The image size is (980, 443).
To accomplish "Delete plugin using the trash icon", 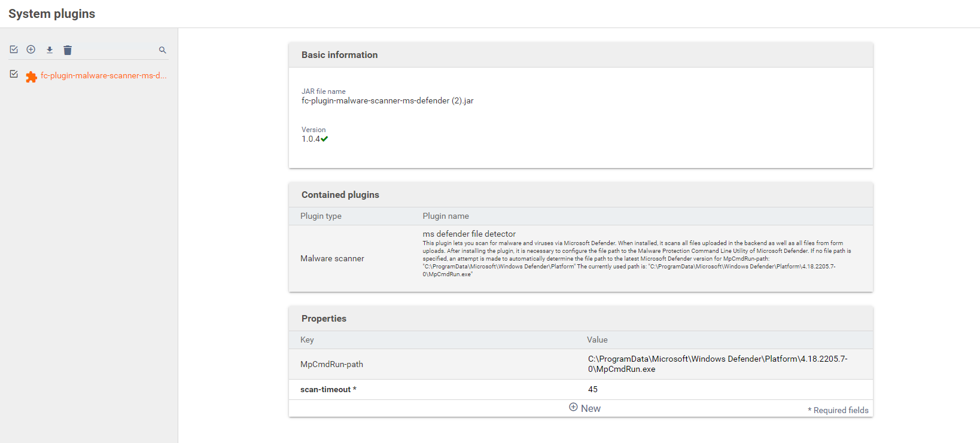I will point(68,50).
